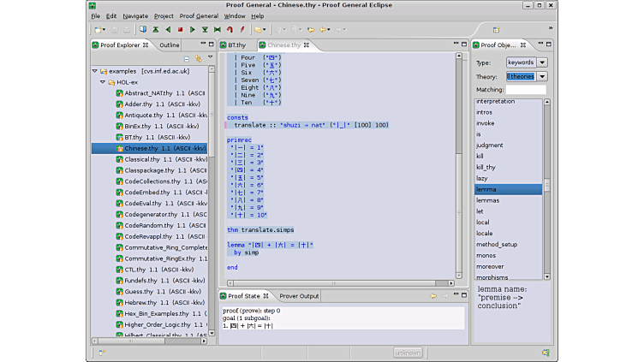The width and height of the screenshot is (644, 362).
Task: Minimize the Proof Explorer panel view
Action: (x=202, y=45)
